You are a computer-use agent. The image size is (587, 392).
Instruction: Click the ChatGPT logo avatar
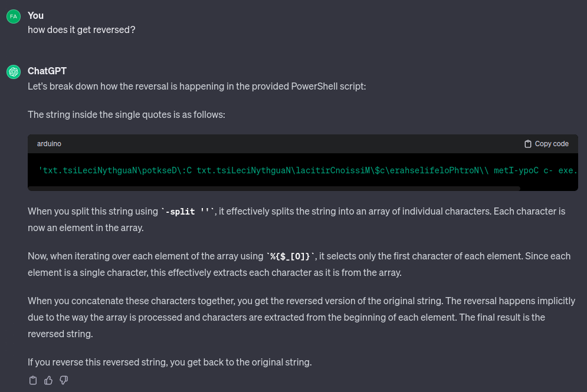click(x=14, y=72)
